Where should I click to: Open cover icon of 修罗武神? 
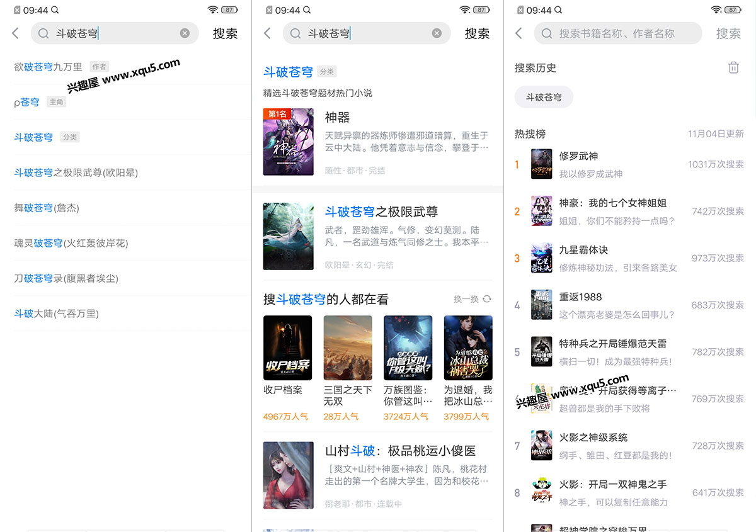[542, 164]
